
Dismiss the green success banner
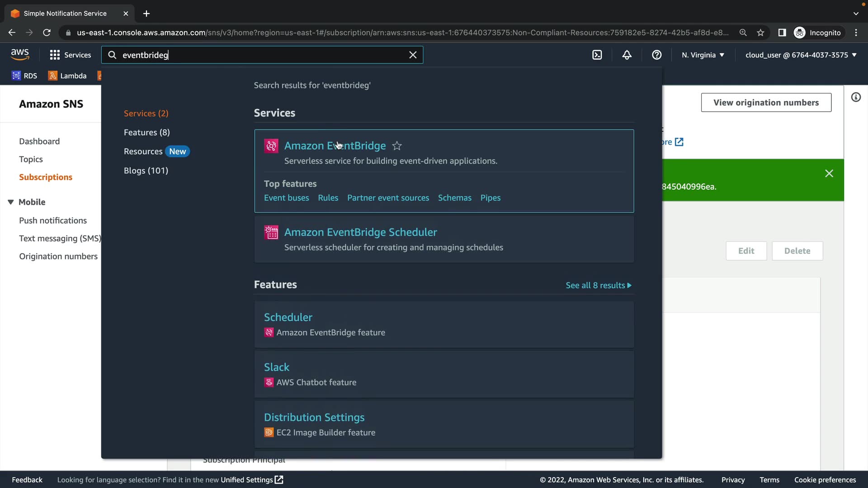click(x=829, y=174)
